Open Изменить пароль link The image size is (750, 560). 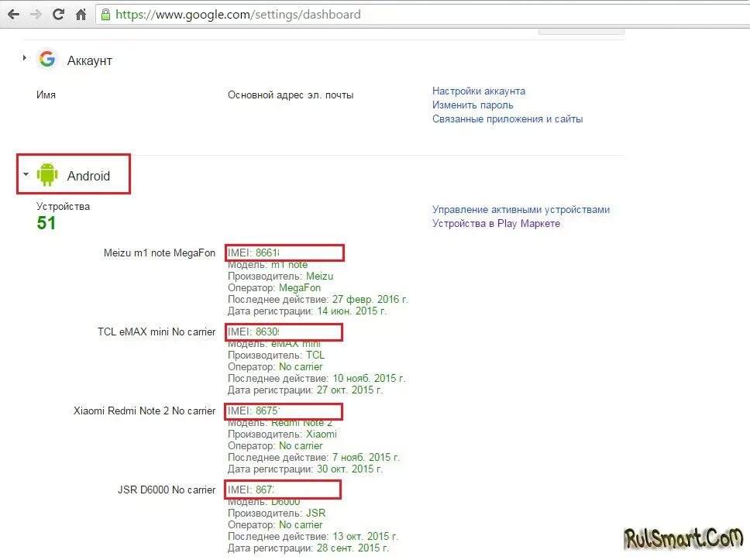pyautogui.click(x=473, y=105)
